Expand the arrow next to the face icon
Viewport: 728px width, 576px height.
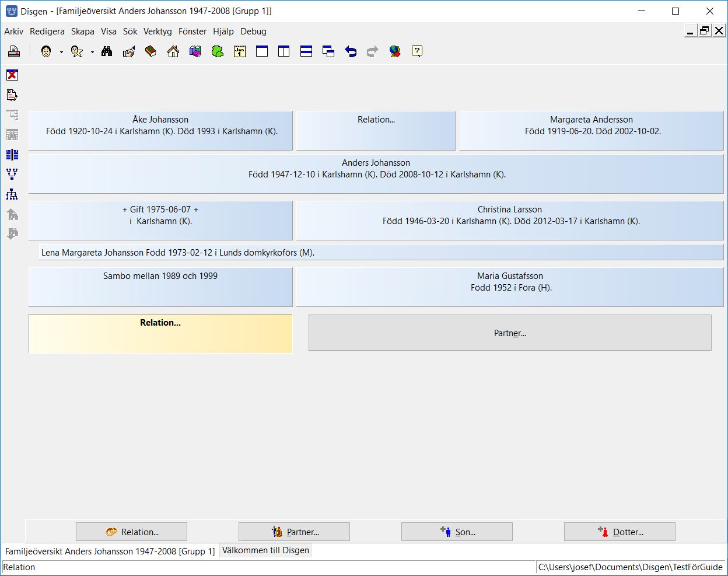coord(61,52)
